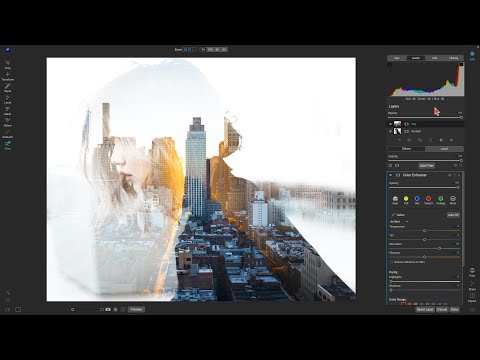
Task: Reset the Color Enhancer filter
Action: pyautogui.click(x=454, y=175)
